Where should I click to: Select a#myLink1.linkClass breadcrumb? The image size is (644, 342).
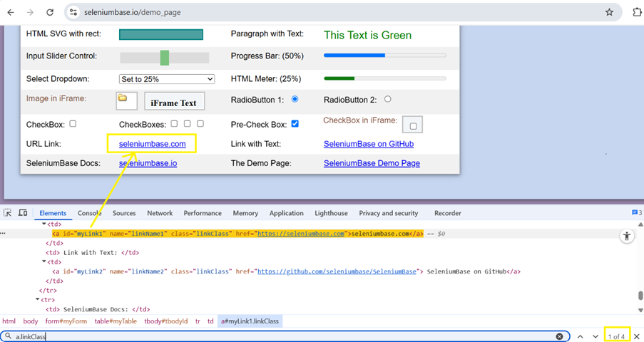click(x=250, y=321)
